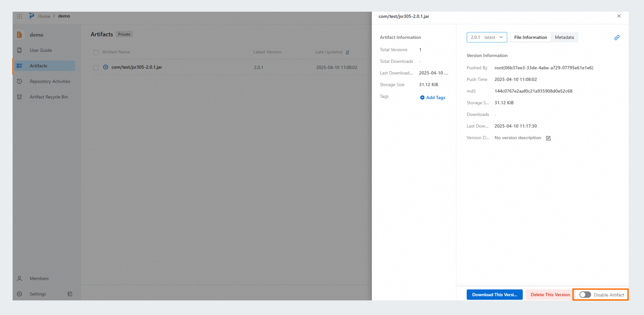Check the select-all artifacts header checkbox
Image resolution: width=644 pixels, height=315 pixels.
click(96, 52)
